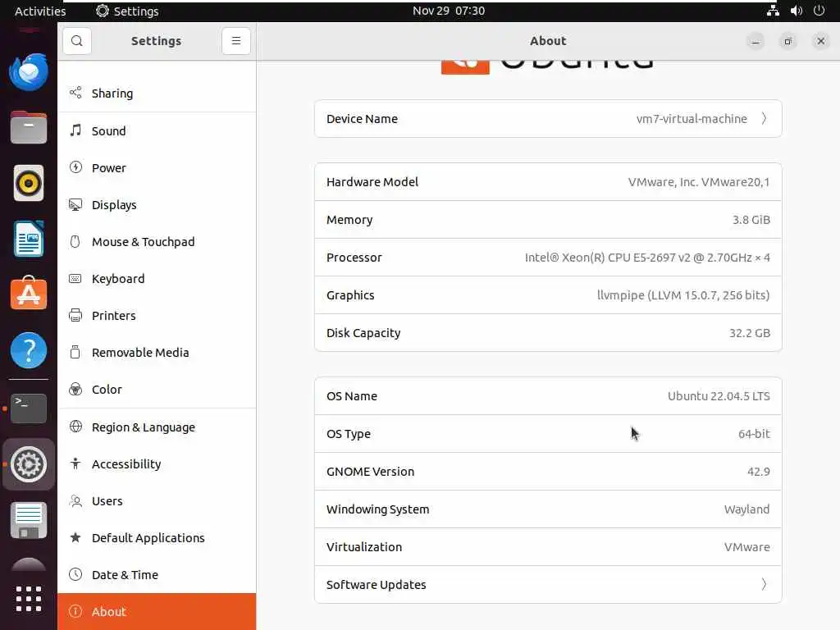Viewport: 840px width, 630px height.
Task: Open Displays settings panel
Action: [x=157, y=204]
